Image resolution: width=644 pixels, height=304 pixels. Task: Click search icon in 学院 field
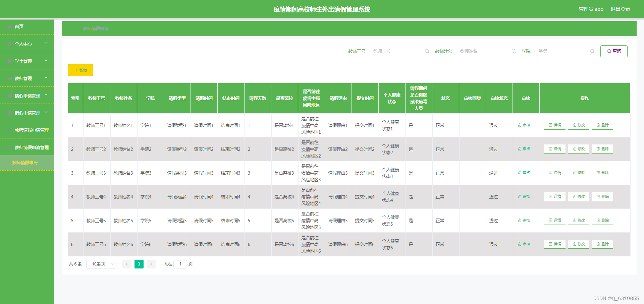click(x=592, y=51)
